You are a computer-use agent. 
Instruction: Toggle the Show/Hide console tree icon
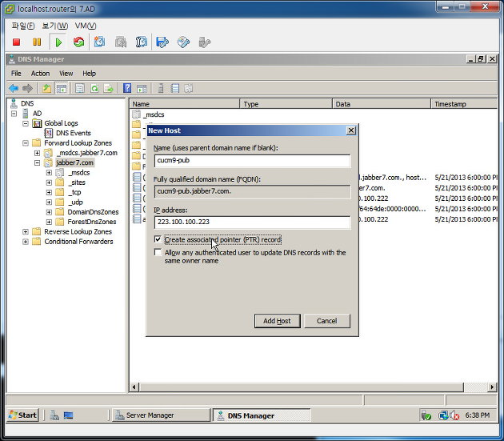pyautogui.click(x=61, y=89)
